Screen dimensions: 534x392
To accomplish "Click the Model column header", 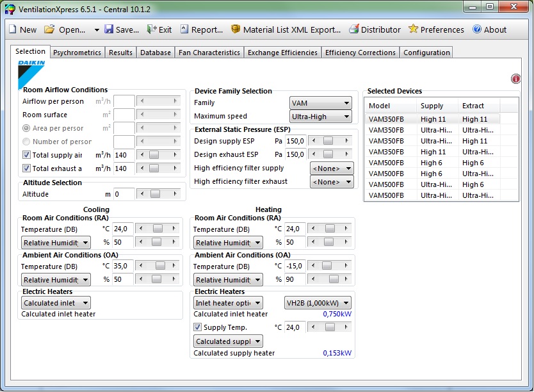I will pyautogui.click(x=391, y=106).
